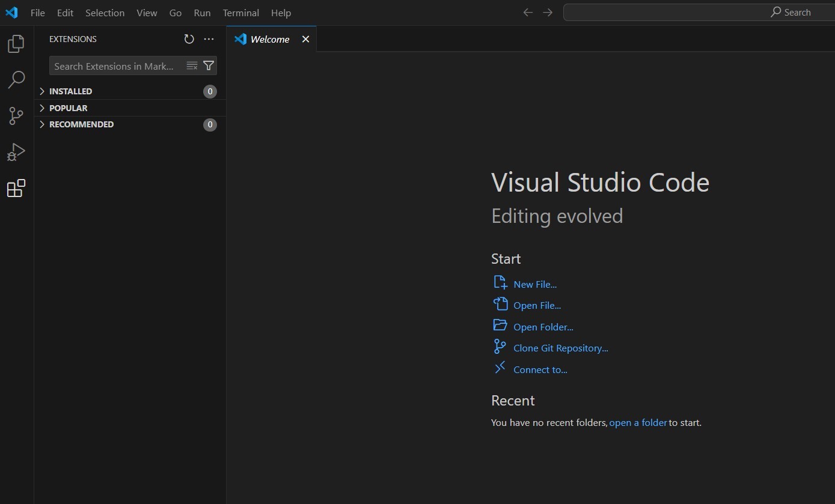
Task: Click the Connect to... link
Action: 540,369
